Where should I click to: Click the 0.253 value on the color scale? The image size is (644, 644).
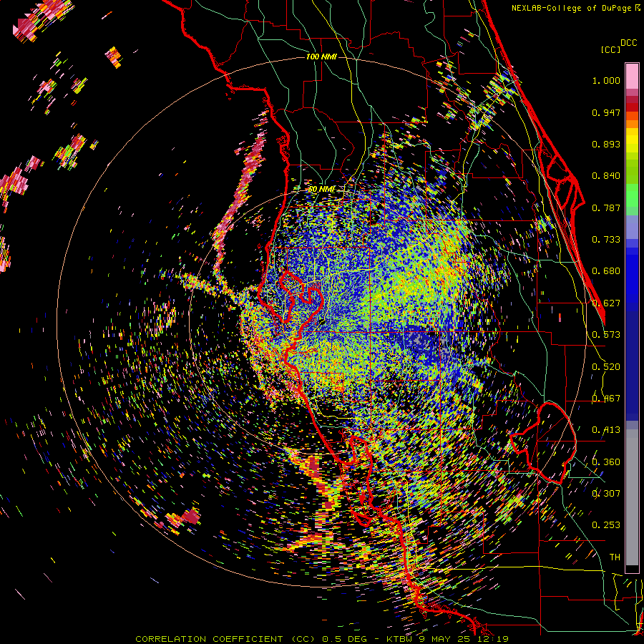click(606, 525)
